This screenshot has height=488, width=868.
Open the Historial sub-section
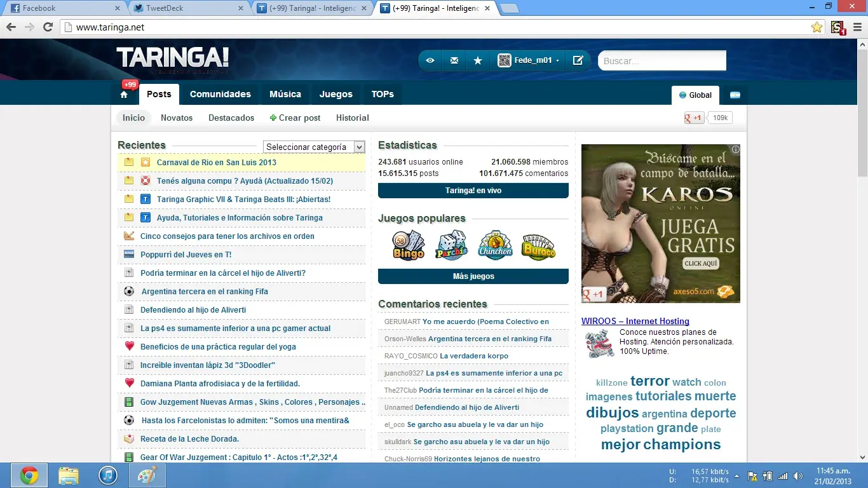pyautogui.click(x=353, y=118)
